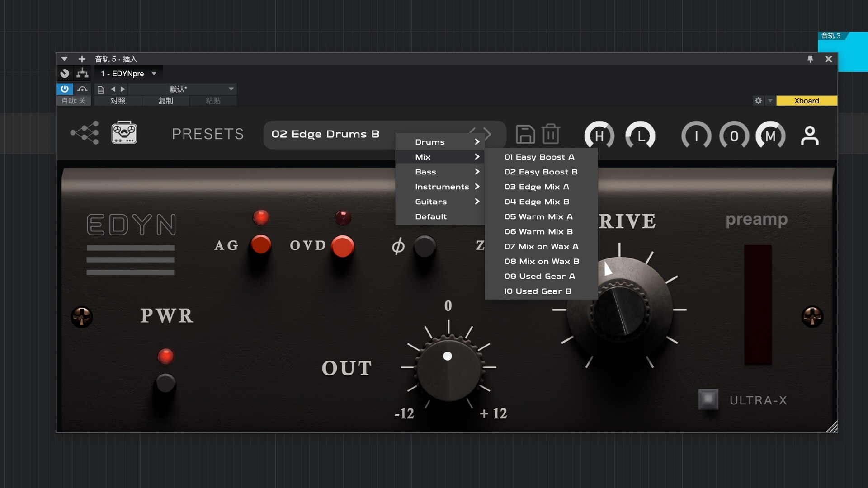Viewport: 868px width, 488px height.
Task: Toggle the PWR switch
Action: (x=165, y=383)
